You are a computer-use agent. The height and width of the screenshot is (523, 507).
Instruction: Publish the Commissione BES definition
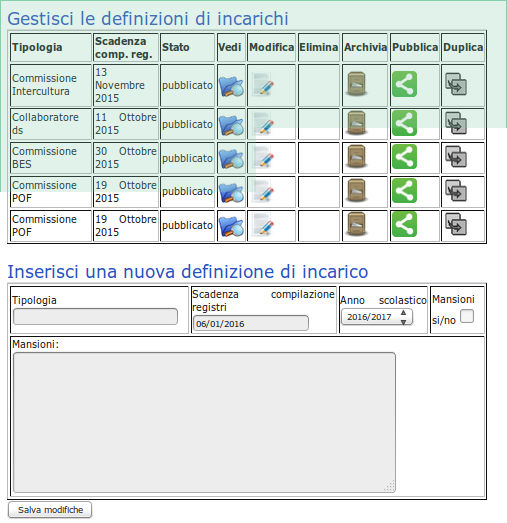point(404,157)
